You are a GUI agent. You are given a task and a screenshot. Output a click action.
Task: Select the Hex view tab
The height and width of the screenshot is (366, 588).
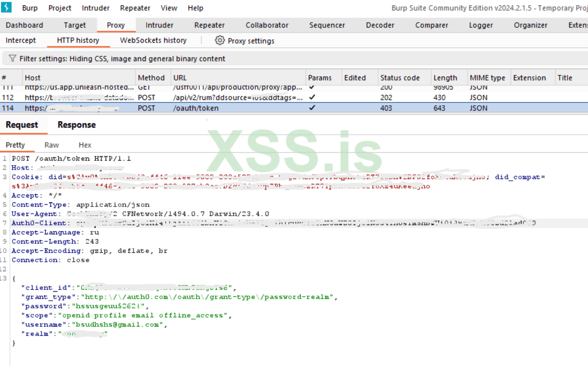tap(85, 145)
